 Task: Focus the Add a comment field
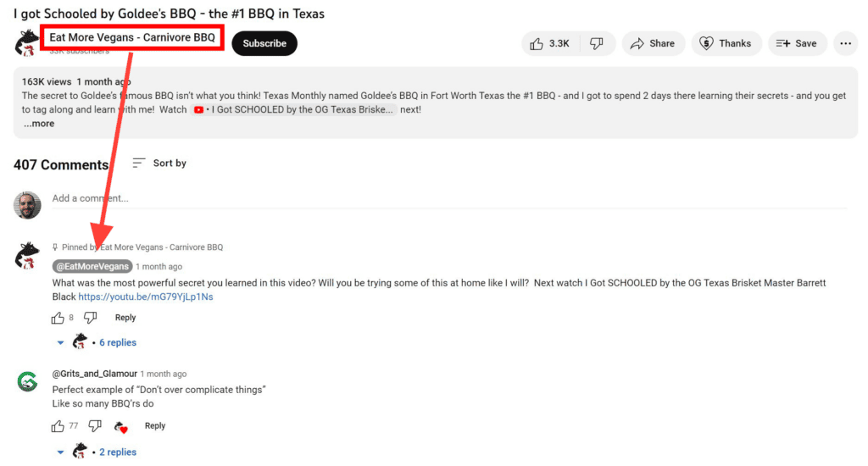click(x=449, y=199)
